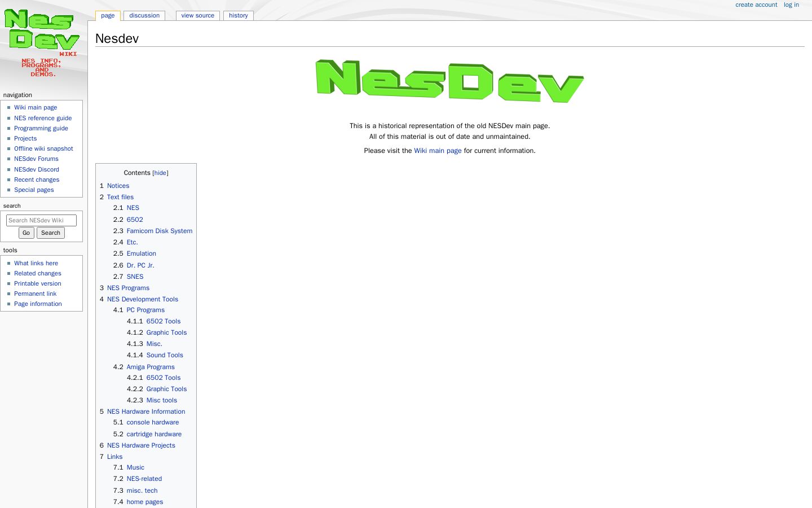Focus the Search NESdev Wiki input field
The image size is (812, 508).
pyautogui.click(x=41, y=220)
